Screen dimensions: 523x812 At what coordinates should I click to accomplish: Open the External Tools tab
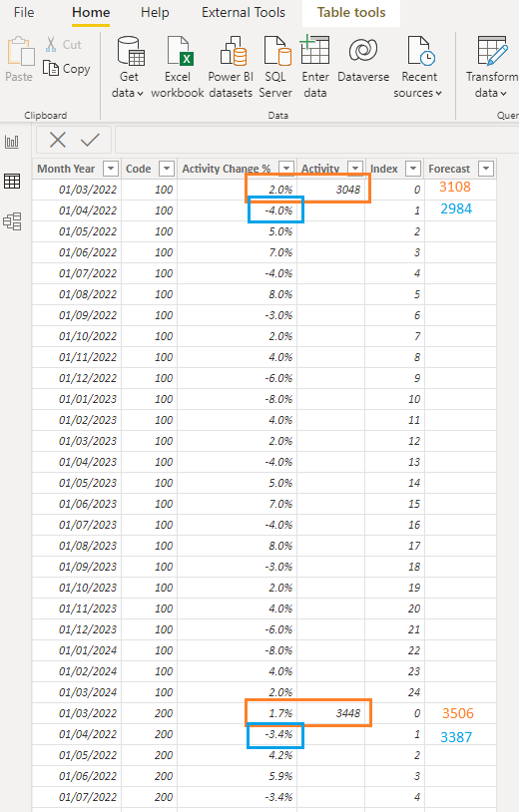pyautogui.click(x=244, y=12)
